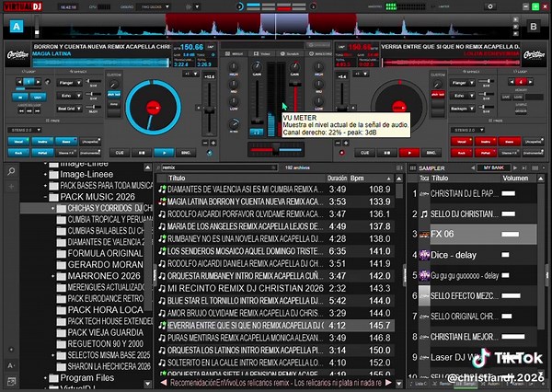
Task: Open settings gear icon in top bar
Action: click(x=490, y=6)
